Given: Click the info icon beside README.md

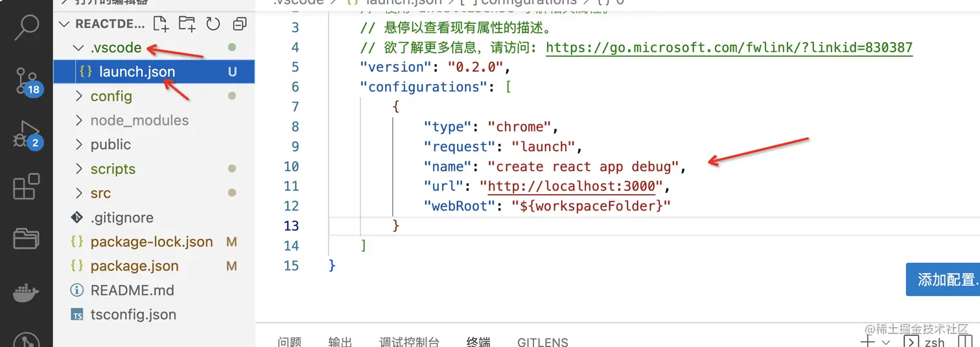Looking at the screenshot, I should (x=77, y=290).
